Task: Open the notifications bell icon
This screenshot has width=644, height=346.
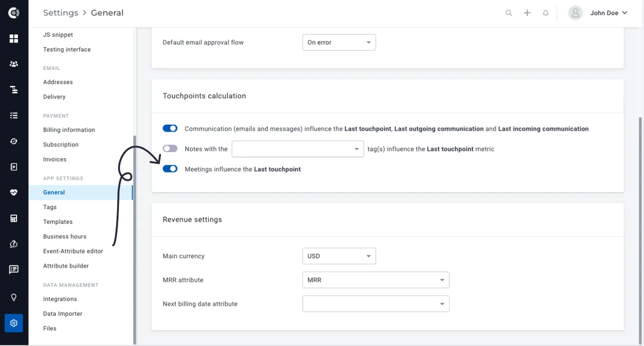Action: 546,13
